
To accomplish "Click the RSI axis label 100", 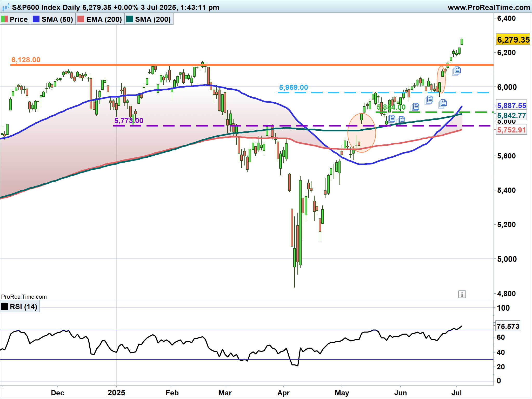I will pos(503,308).
